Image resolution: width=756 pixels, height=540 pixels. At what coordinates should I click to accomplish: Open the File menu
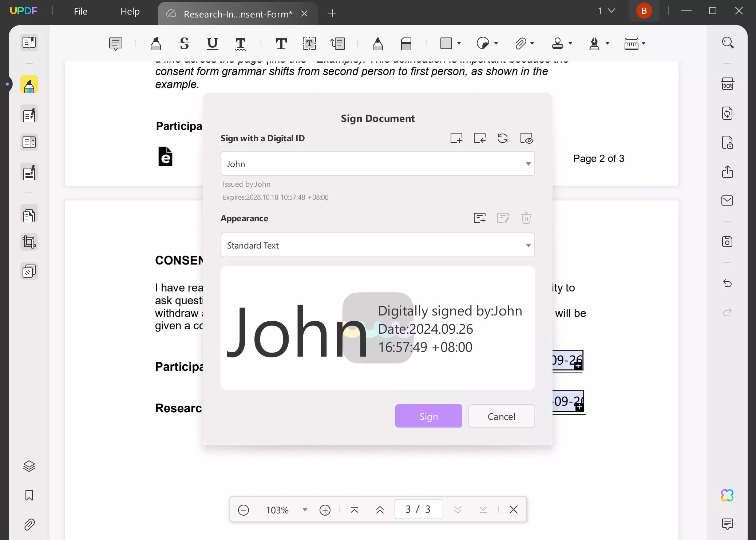pyautogui.click(x=81, y=11)
